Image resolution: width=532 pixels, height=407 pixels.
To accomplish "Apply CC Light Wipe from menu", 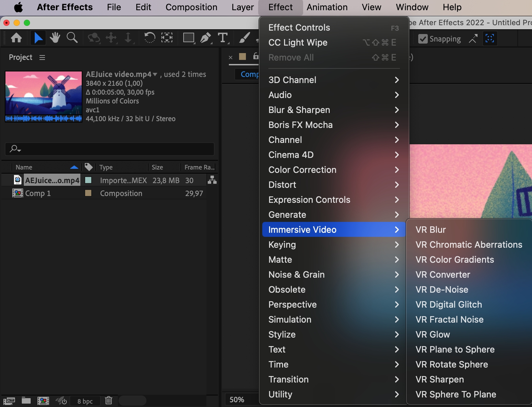I will (x=334, y=43).
